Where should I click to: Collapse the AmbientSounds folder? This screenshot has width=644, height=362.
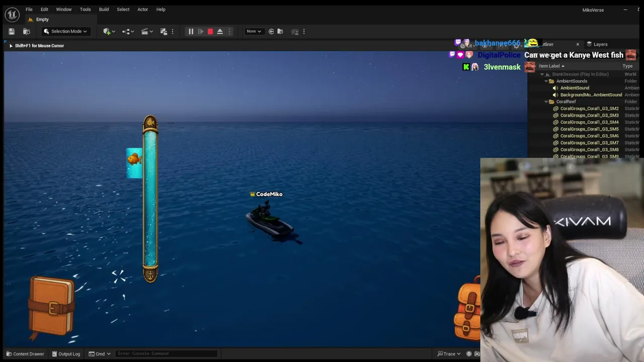coord(545,81)
